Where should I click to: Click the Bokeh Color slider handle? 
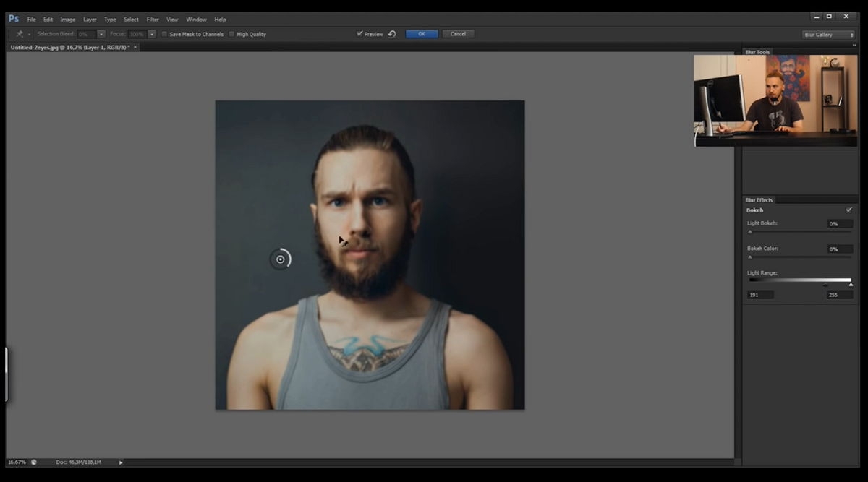point(750,257)
